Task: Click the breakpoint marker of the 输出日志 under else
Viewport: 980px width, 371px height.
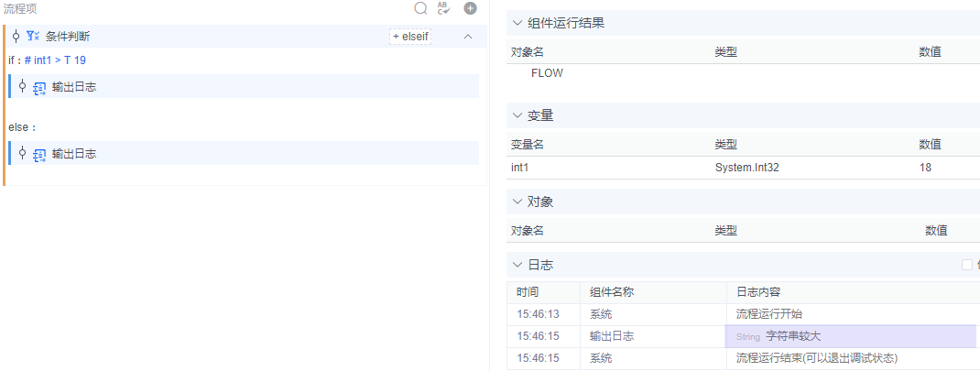Action: tap(23, 153)
